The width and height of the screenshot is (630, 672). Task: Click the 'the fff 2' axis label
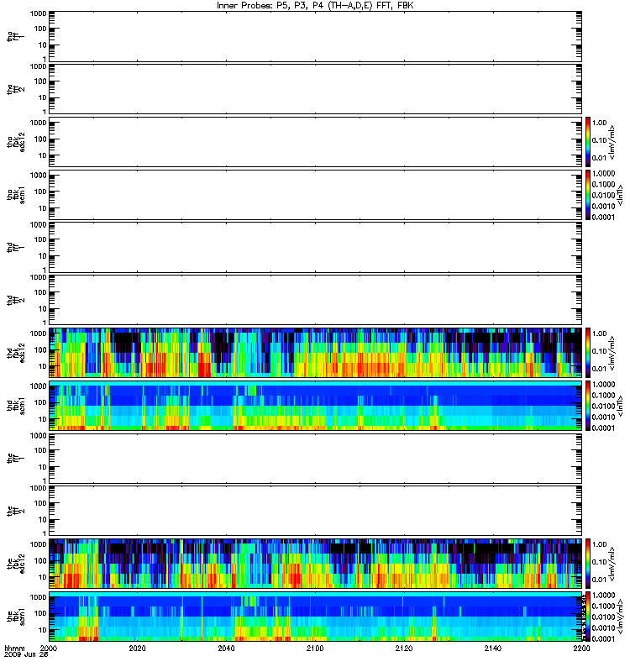tap(16, 511)
